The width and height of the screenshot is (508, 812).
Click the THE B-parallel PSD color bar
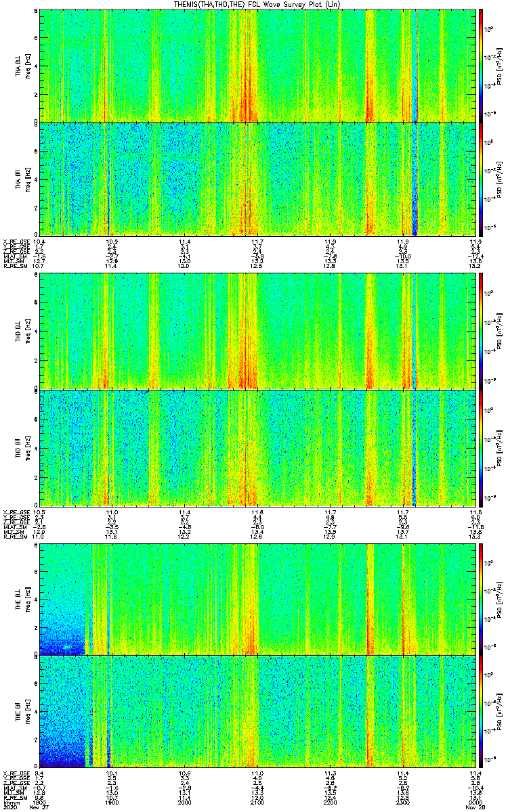480,712
